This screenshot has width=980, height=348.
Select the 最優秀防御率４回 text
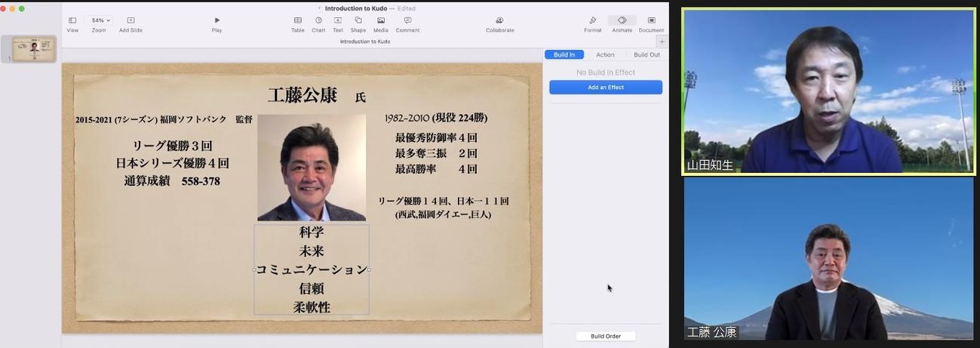[x=436, y=138]
